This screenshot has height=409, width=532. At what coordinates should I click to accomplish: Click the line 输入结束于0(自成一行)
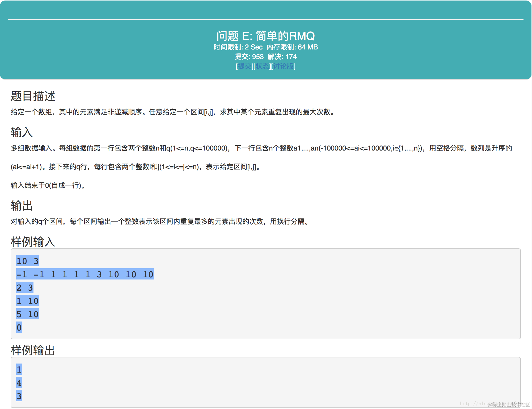coord(48,185)
